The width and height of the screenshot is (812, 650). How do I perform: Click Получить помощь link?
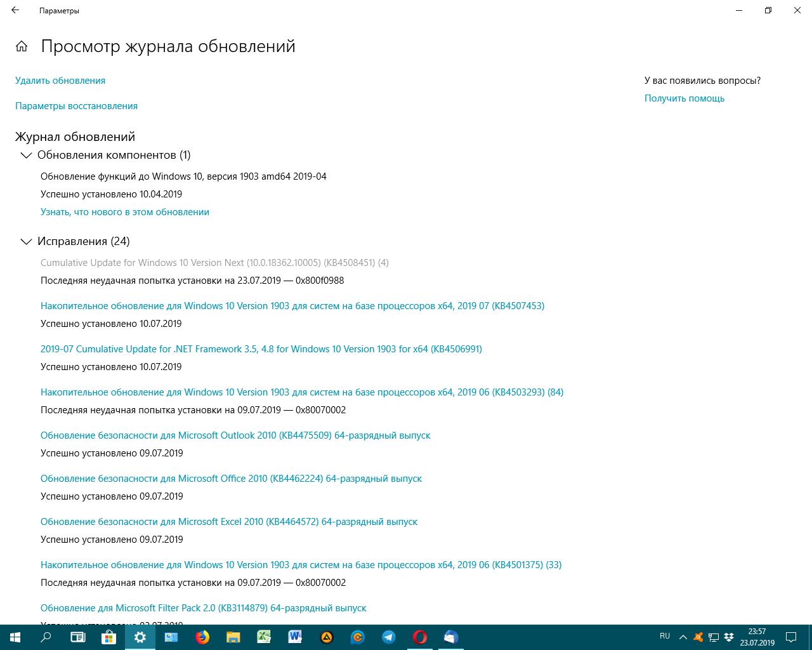click(684, 98)
